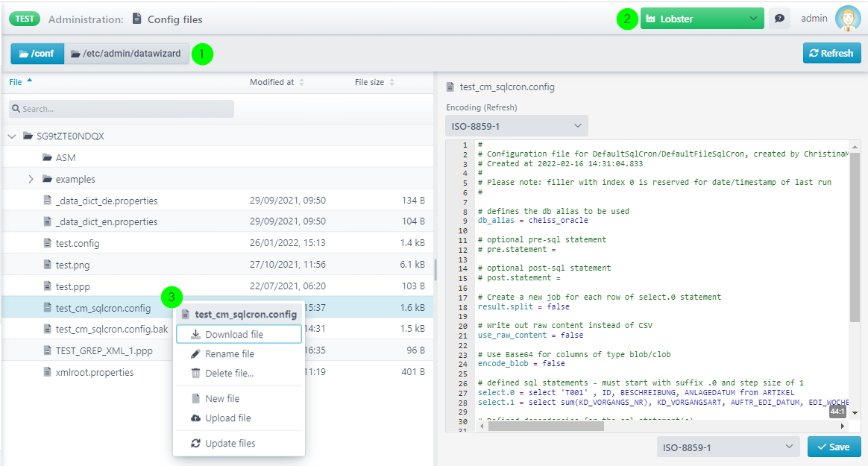Sort by File column
Viewport: 868px width, 466px height.
point(20,82)
